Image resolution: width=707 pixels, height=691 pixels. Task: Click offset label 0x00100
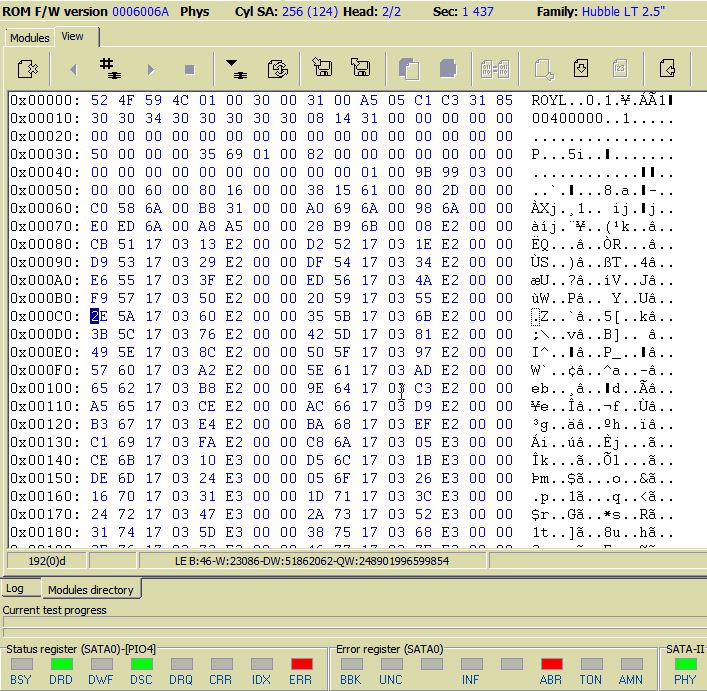coord(45,388)
